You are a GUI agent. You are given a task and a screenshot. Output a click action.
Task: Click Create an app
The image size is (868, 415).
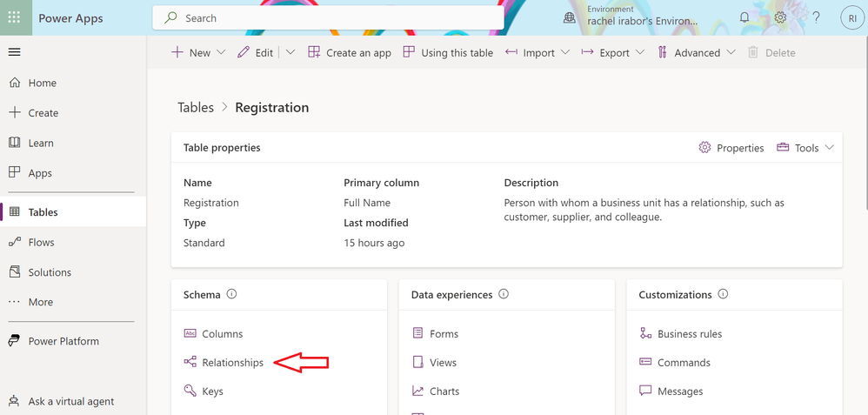[350, 53]
